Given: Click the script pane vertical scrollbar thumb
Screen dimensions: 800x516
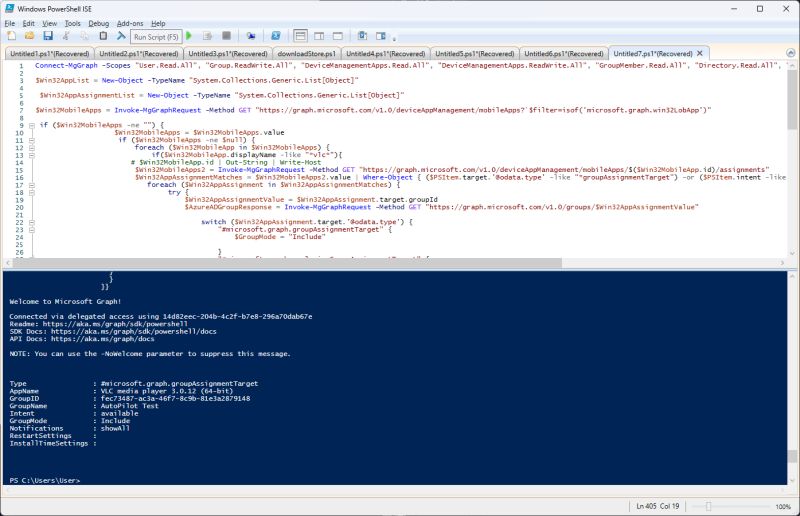Looking at the screenshot, I should [x=792, y=100].
